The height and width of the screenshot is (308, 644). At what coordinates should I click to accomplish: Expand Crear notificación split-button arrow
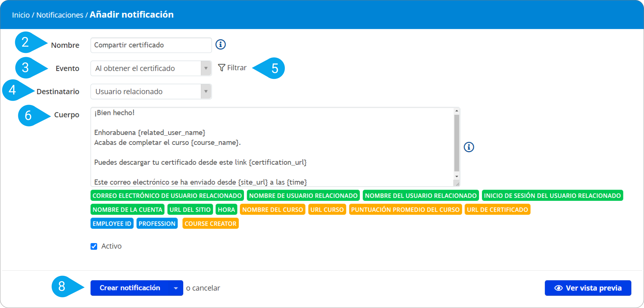176,288
